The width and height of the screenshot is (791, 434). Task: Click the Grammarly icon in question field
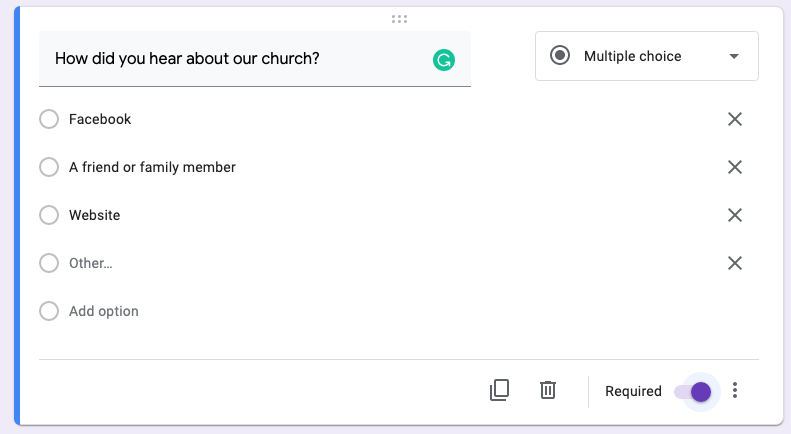(444, 60)
